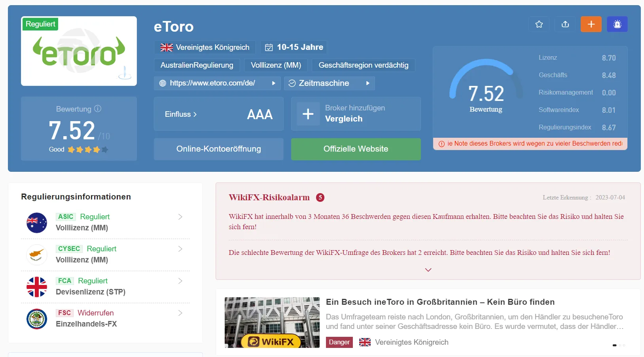Click the blue alarm report icon button
The height and width of the screenshot is (357, 644).
coord(617,24)
